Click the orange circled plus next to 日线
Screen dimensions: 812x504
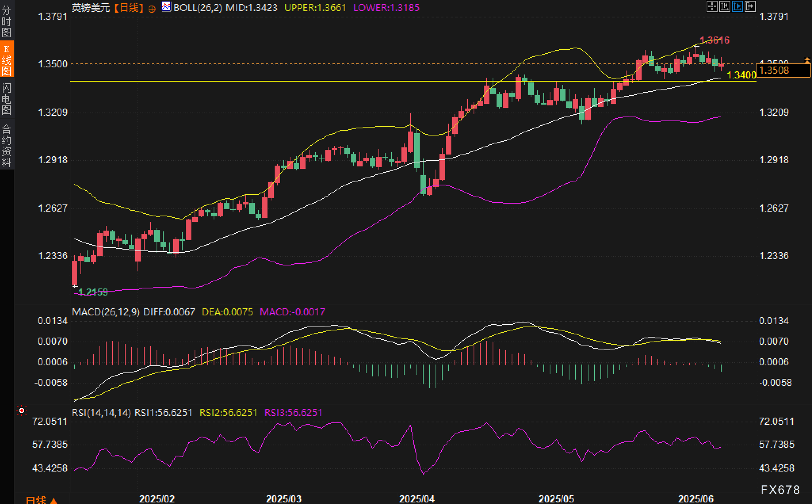[x=152, y=9]
